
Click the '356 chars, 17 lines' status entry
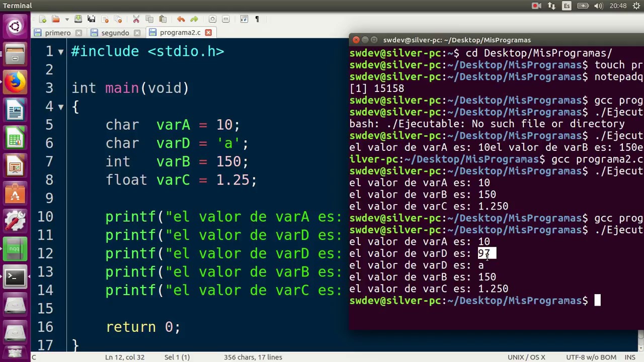pos(253,357)
